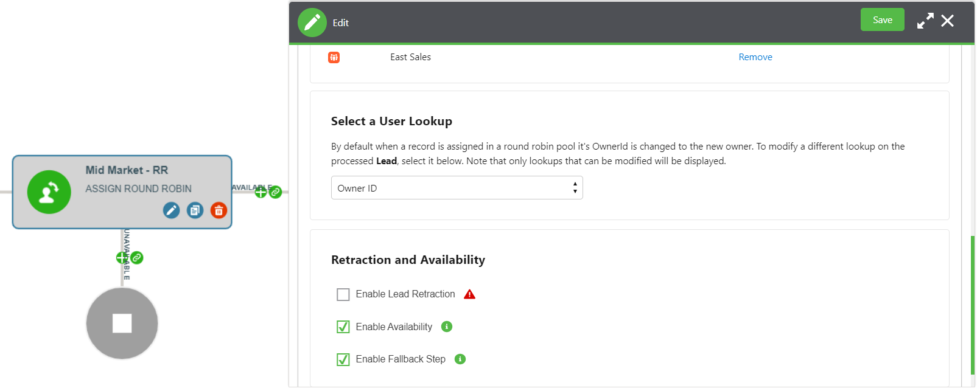Screen dimensions: 980x391
Task: Click the red warning icon beside Lead Retraction
Action: (469, 294)
